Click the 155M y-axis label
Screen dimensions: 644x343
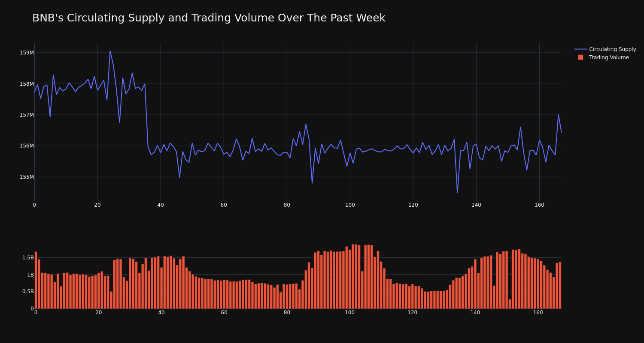[x=27, y=177]
